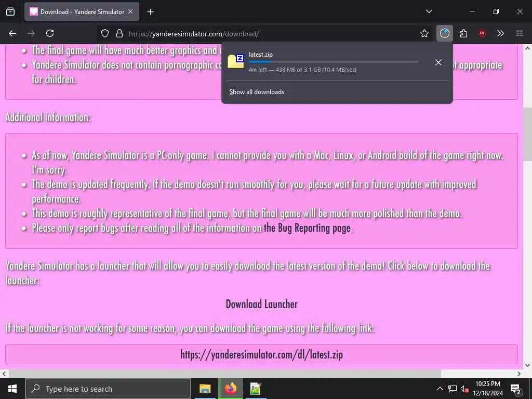Switch to Firefox taskbar icon
The image size is (532, 399).
230,389
